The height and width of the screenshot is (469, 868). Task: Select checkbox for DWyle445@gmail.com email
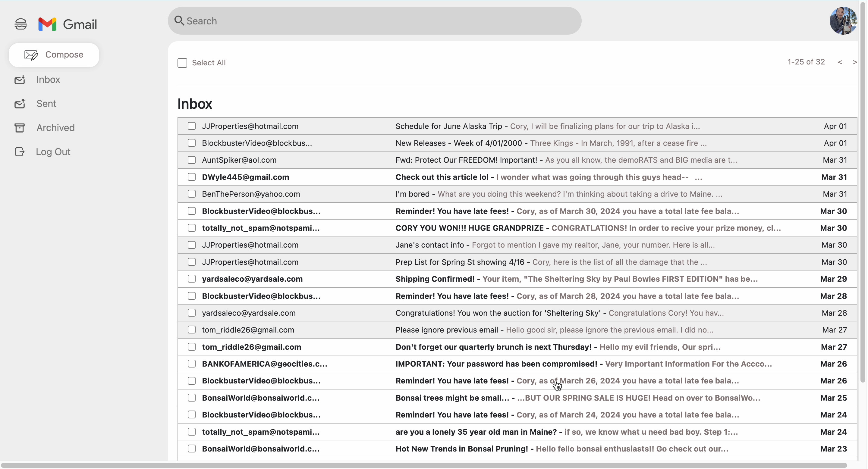click(x=192, y=177)
